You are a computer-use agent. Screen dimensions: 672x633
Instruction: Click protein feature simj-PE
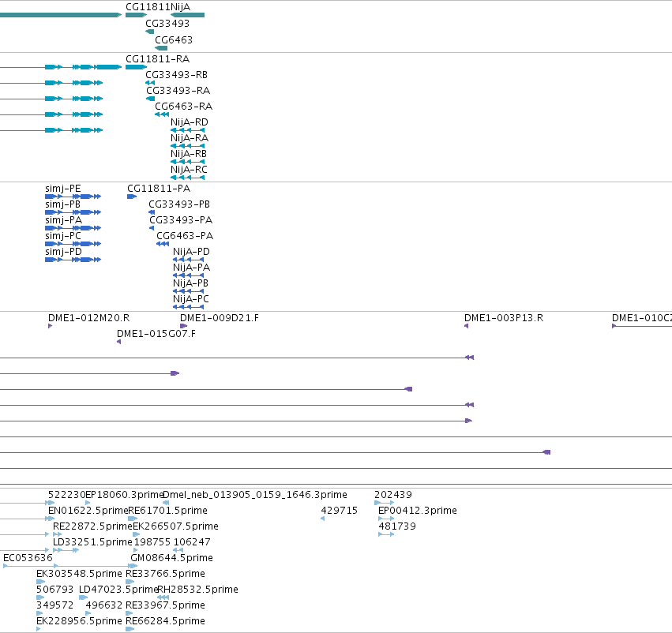(x=62, y=189)
